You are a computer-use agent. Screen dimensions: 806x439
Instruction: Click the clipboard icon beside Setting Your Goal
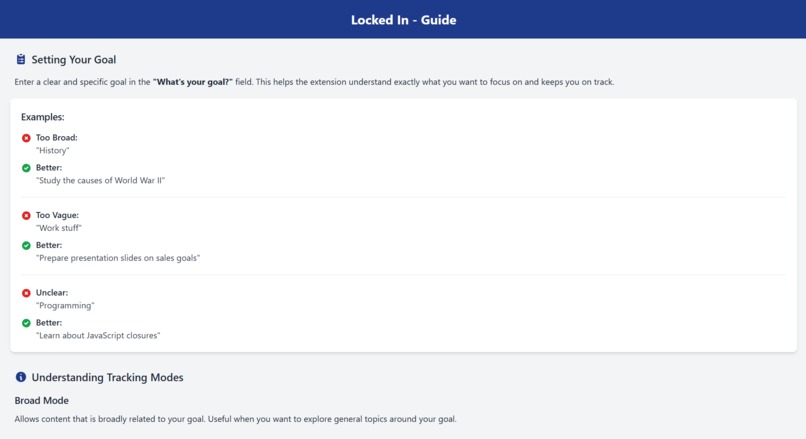click(21, 59)
